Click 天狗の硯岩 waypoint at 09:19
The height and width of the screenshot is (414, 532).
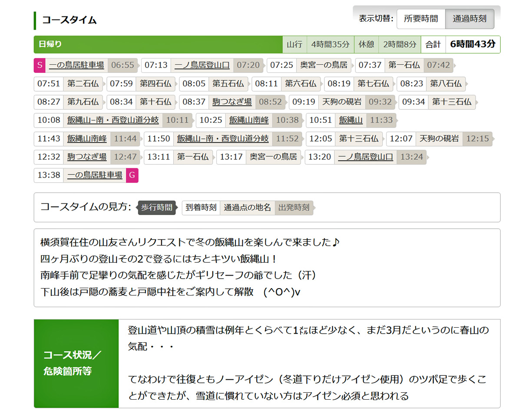[x=341, y=102]
